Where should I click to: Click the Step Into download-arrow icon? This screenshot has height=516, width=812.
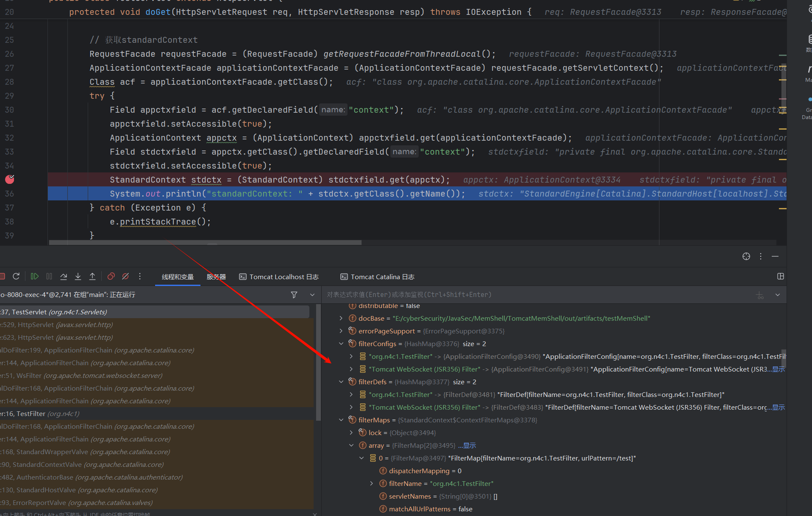point(78,277)
